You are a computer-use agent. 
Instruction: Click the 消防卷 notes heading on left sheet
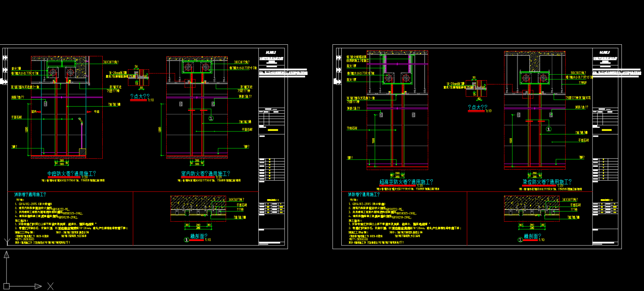(x=30, y=195)
